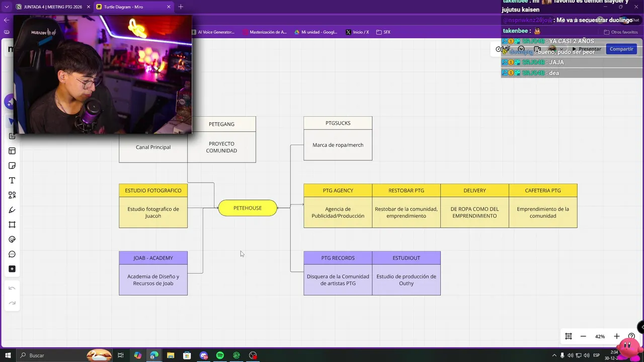
Task: Open the Otros favoritos folder
Action: 621,32
